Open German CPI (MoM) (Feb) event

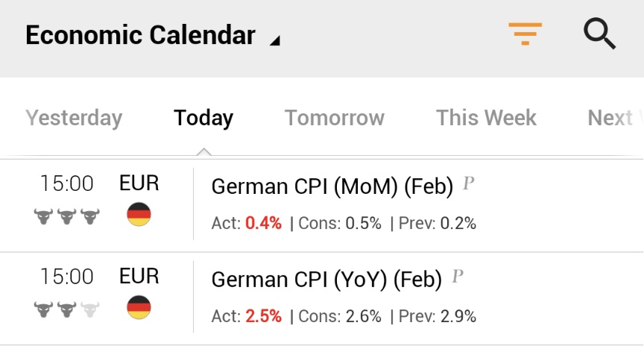point(332,186)
